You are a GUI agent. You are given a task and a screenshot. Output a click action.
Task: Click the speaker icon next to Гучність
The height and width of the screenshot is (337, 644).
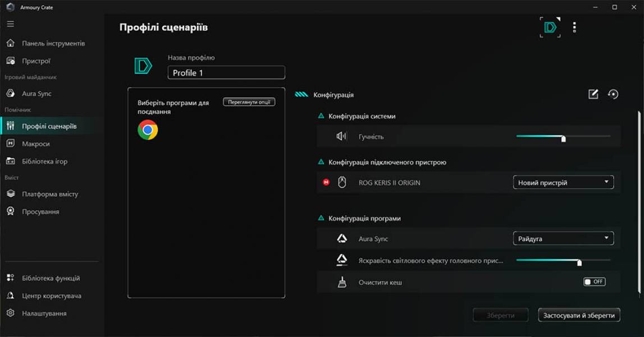click(x=341, y=136)
